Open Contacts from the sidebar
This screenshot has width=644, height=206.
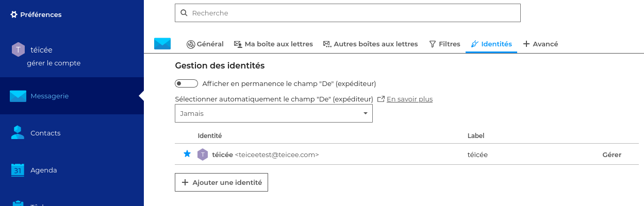pyautogui.click(x=45, y=133)
